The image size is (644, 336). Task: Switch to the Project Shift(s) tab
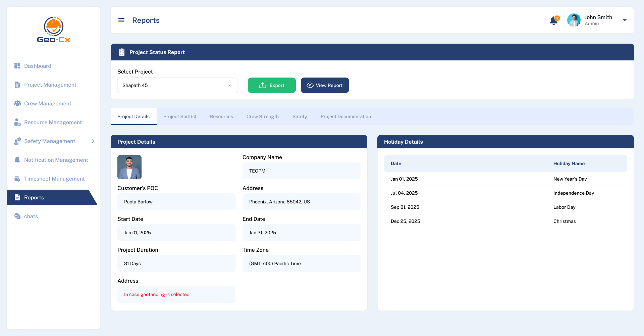[x=179, y=116]
